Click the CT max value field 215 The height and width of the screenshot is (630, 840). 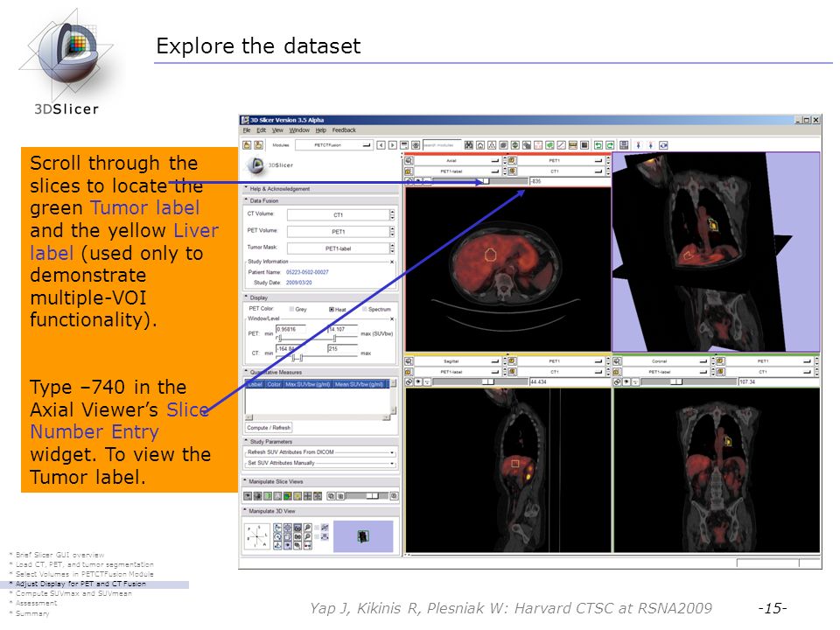[342, 349]
